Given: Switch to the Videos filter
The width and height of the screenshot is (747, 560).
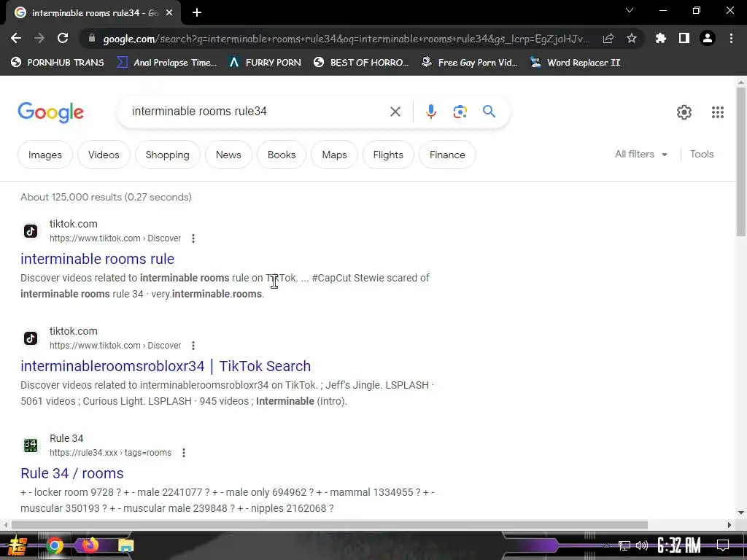Looking at the screenshot, I should click(104, 155).
